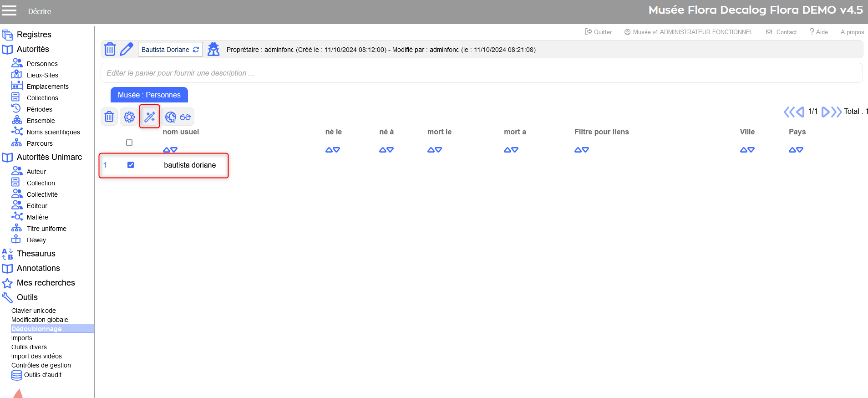This screenshot has width=868, height=398.
Task: Open the Bautista Doriane basket selector
Action: pos(170,50)
